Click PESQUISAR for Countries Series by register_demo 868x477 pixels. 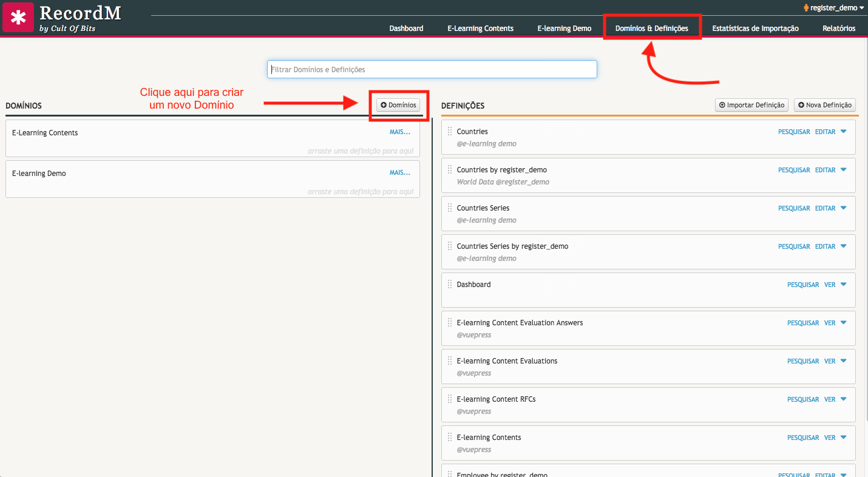(794, 246)
